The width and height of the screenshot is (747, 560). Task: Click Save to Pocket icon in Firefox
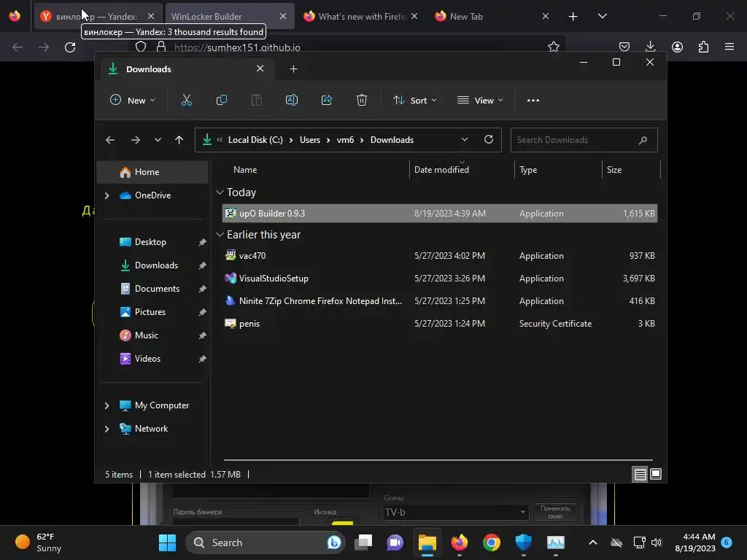coord(624,47)
